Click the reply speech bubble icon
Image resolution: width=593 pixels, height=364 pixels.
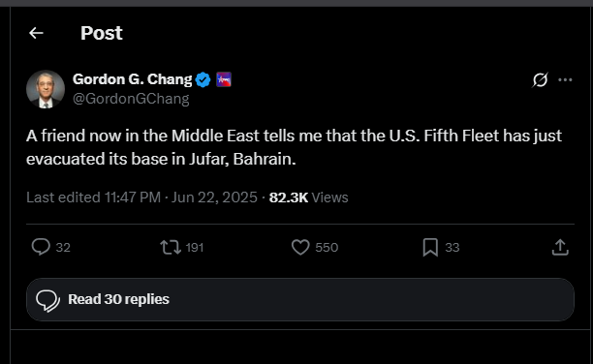[x=41, y=247]
